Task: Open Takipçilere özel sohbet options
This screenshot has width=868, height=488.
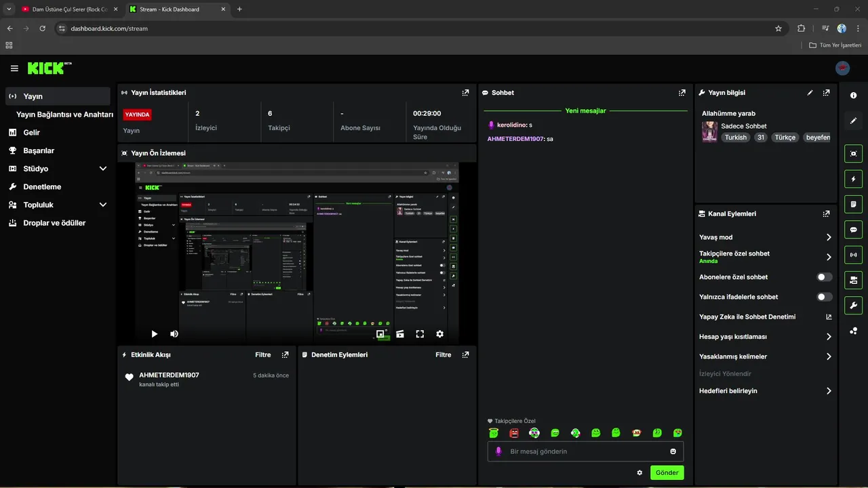Action: 765,257
